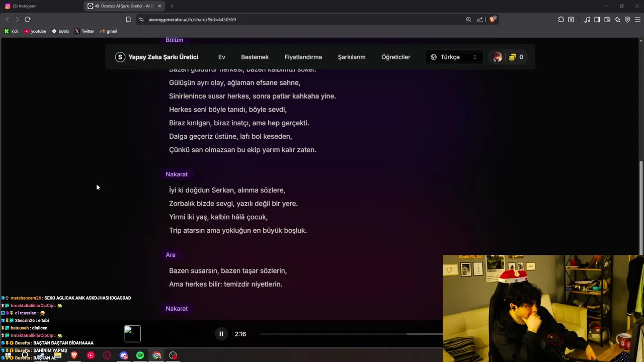Open OBS Studio from the taskbar

coord(173,355)
